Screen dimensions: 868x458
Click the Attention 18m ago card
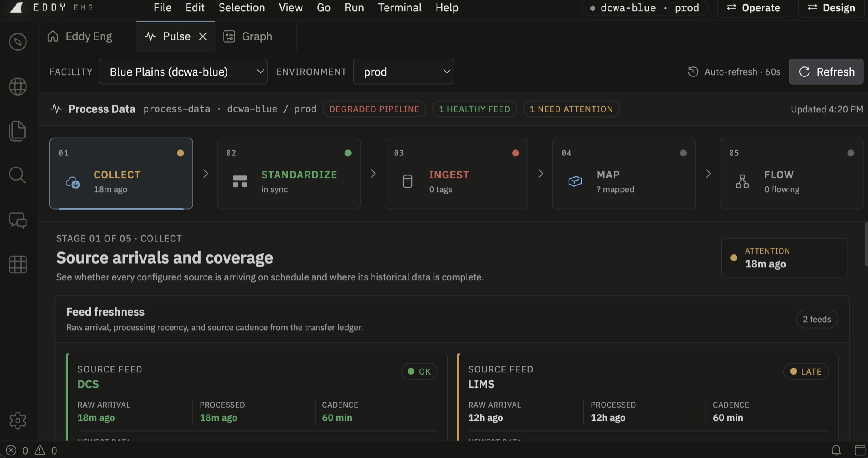(x=784, y=258)
